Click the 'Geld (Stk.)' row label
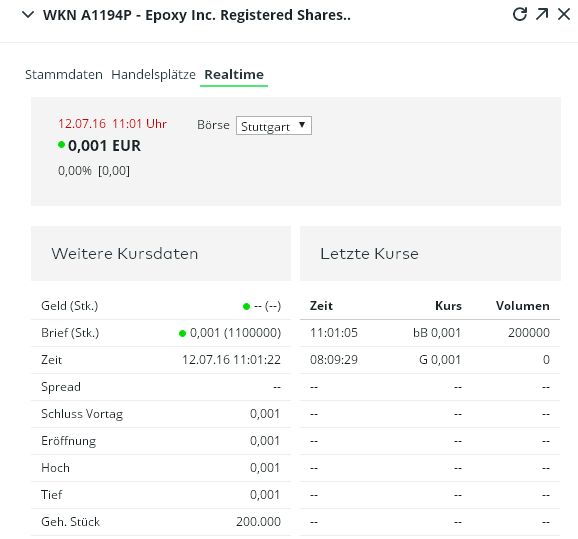 tap(70, 306)
